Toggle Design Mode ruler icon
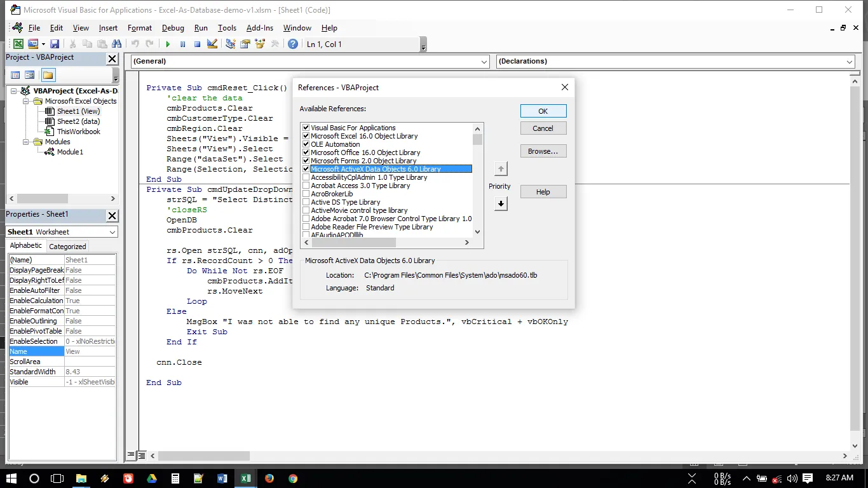This screenshot has height=488, width=868. click(212, 44)
